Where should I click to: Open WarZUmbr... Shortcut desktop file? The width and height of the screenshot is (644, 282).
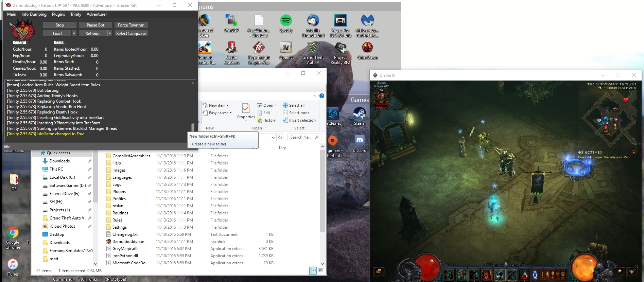pos(259,26)
